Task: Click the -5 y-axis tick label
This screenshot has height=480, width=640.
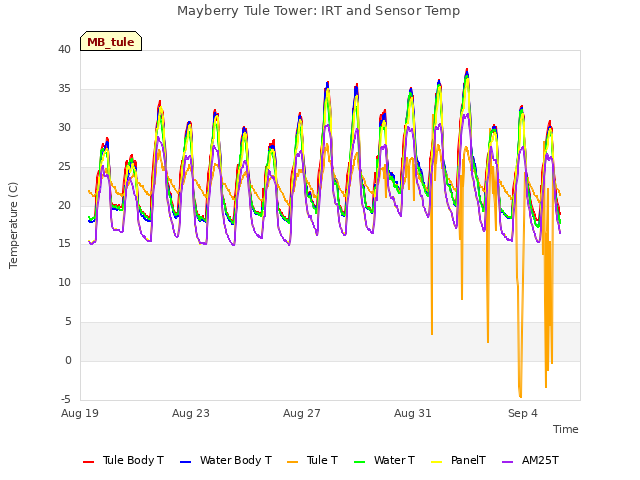Action: click(66, 400)
